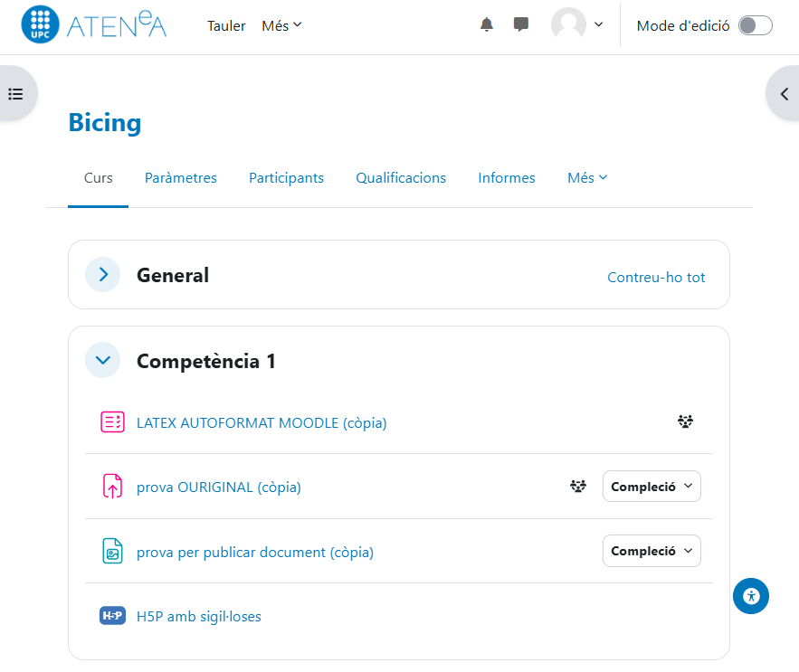Click the Contreu-ho tot link
Screen dimensions: 799x672
click(x=656, y=278)
